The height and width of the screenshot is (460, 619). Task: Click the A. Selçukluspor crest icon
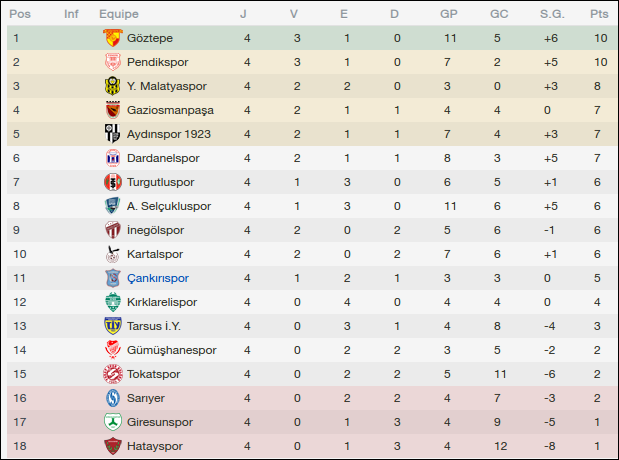[x=112, y=206]
